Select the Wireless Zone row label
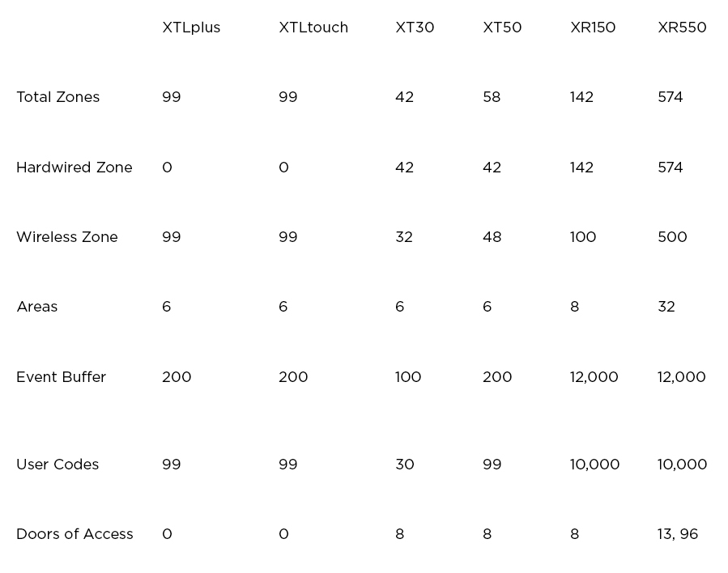Screen dimensions: 728x573 pos(67,237)
